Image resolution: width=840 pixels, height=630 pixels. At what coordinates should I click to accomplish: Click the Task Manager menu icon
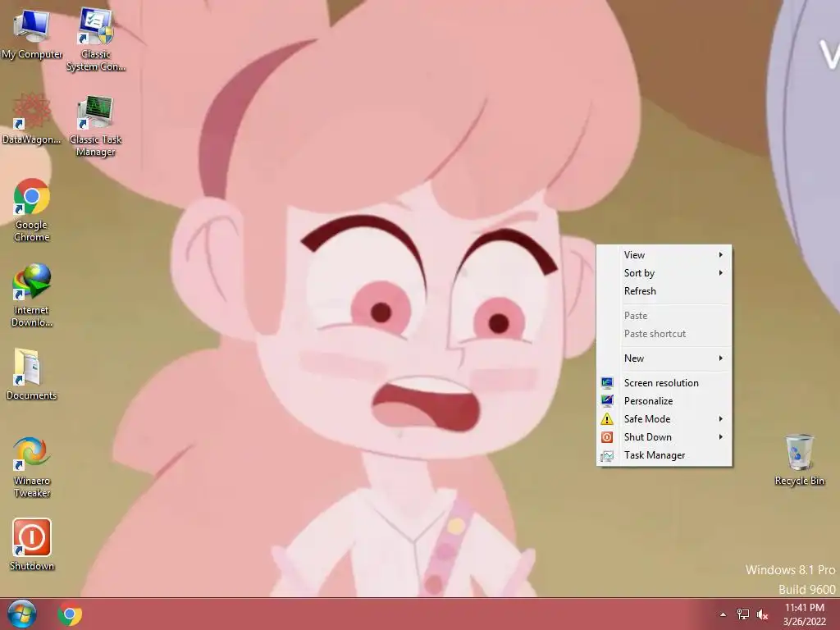click(x=607, y=455)
